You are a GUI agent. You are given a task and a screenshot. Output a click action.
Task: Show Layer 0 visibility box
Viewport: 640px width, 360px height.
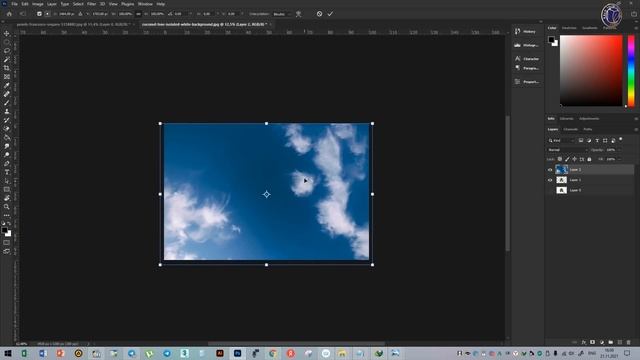tap(550, 190)
